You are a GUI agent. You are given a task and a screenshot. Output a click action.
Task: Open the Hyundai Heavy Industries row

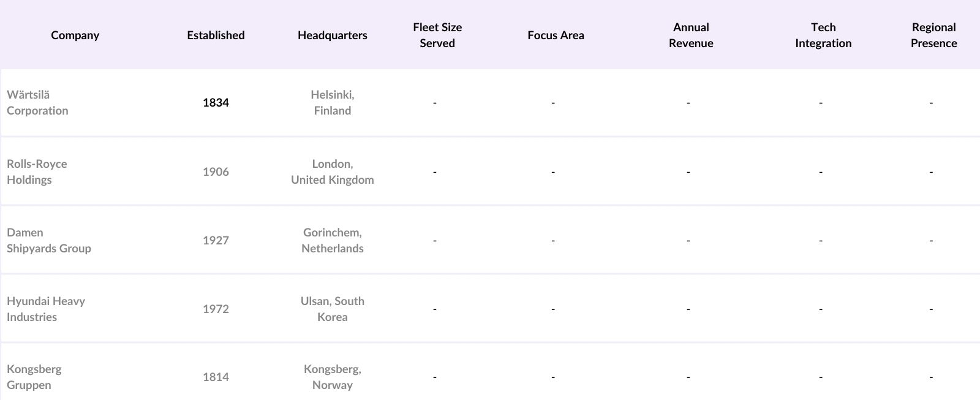46,309
